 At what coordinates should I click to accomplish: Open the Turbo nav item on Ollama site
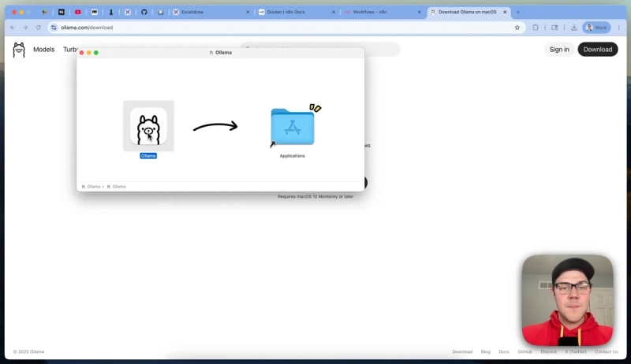[70, 50]
